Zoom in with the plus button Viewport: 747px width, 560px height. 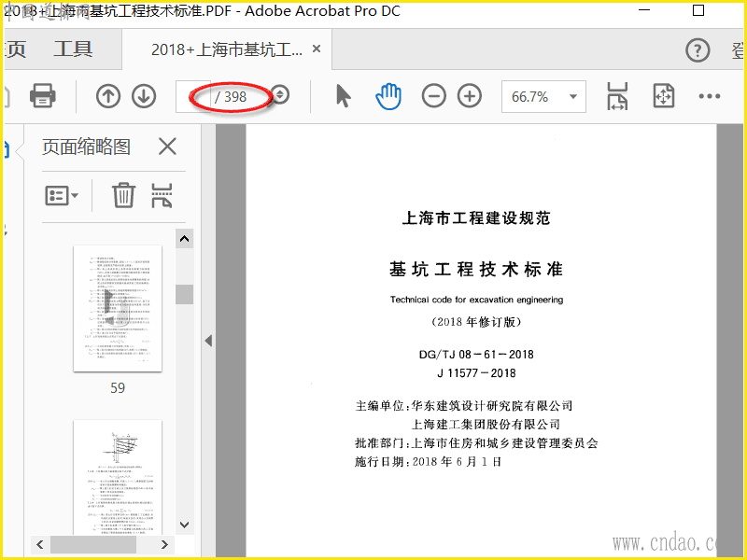pyautogui.click(x=470, y=96)
